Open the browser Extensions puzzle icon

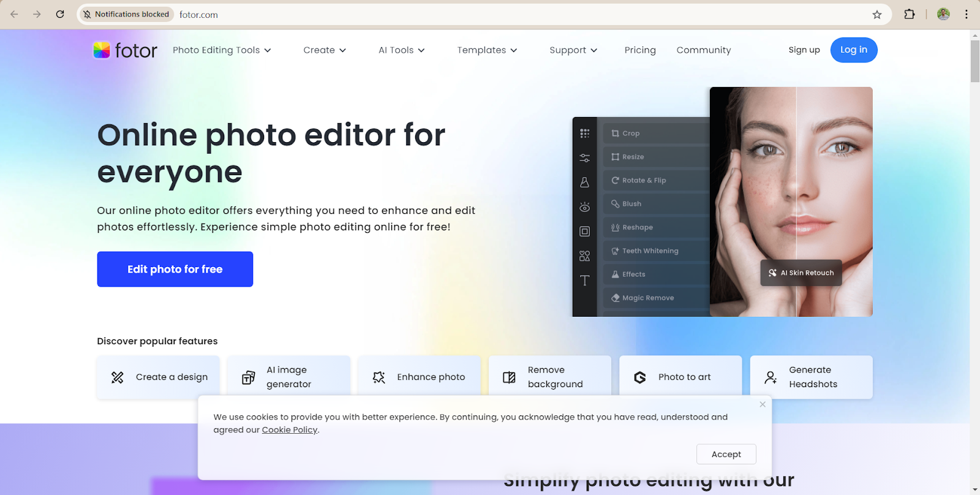pos(910,14)
